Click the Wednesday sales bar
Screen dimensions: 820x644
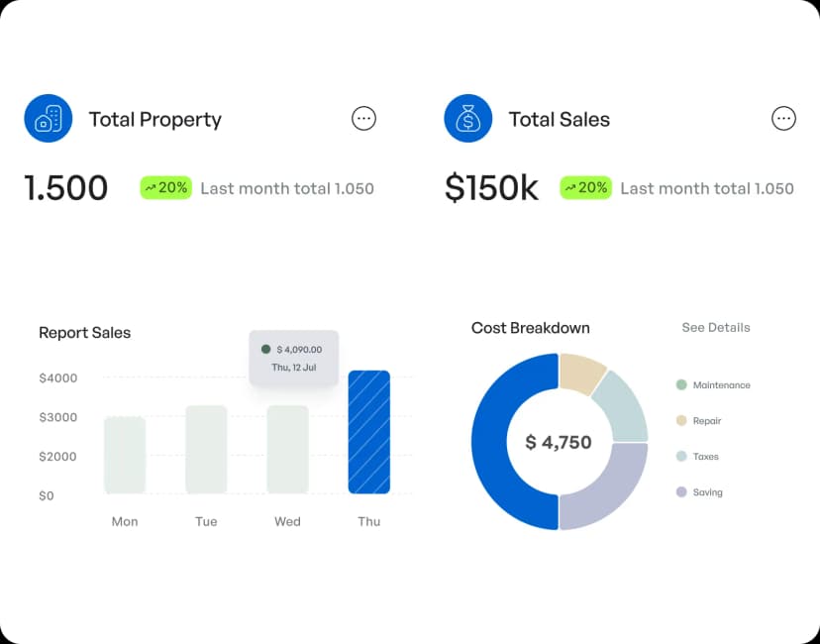(287, 449)
